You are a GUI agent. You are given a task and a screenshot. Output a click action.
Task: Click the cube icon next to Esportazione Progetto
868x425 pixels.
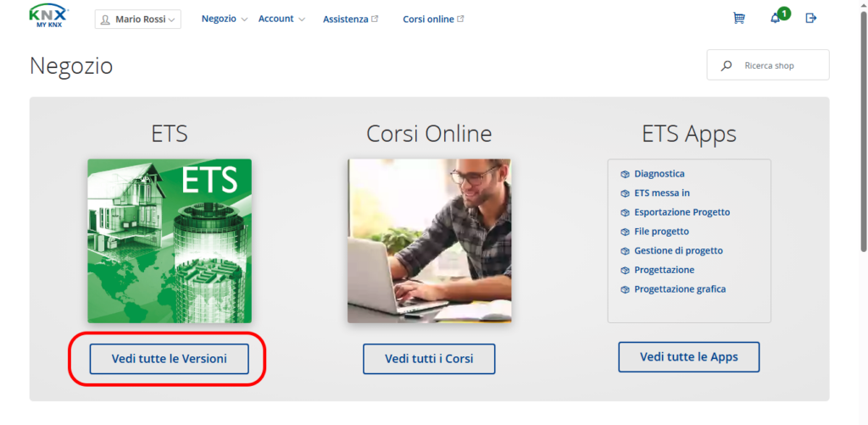point(625,212)
